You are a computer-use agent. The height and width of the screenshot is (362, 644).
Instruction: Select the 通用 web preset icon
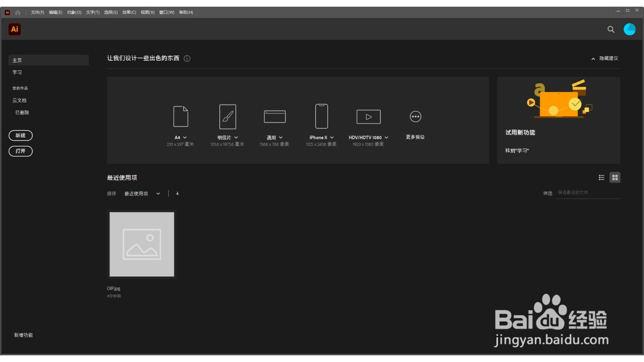275,117
